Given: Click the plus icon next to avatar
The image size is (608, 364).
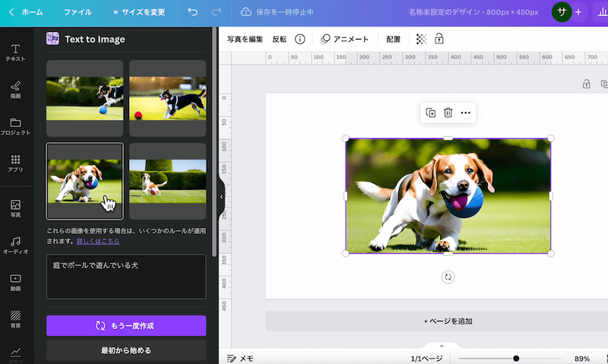Looking at the screenshot, I should (x=578, y=12).
